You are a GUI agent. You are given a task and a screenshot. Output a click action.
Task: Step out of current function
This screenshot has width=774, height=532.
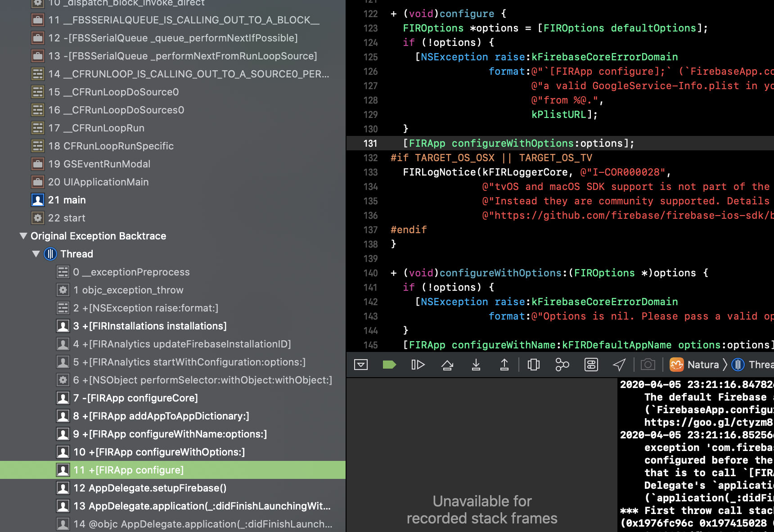pyautogui.click(x=504, y=365)
